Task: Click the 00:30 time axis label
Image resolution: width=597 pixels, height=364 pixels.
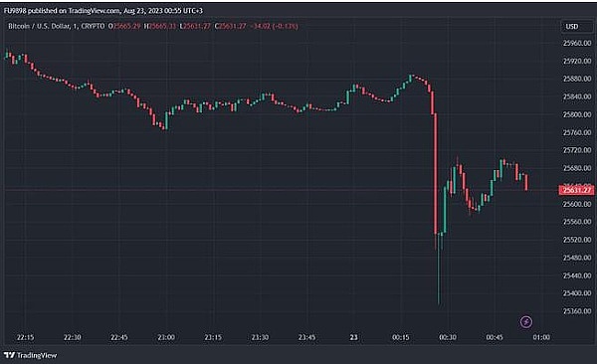Action: [448, 337]
